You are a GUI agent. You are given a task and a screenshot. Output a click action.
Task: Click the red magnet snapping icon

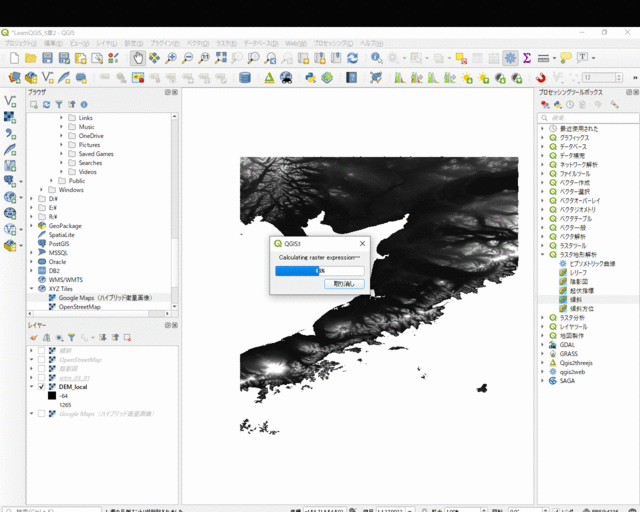(540, 78)
